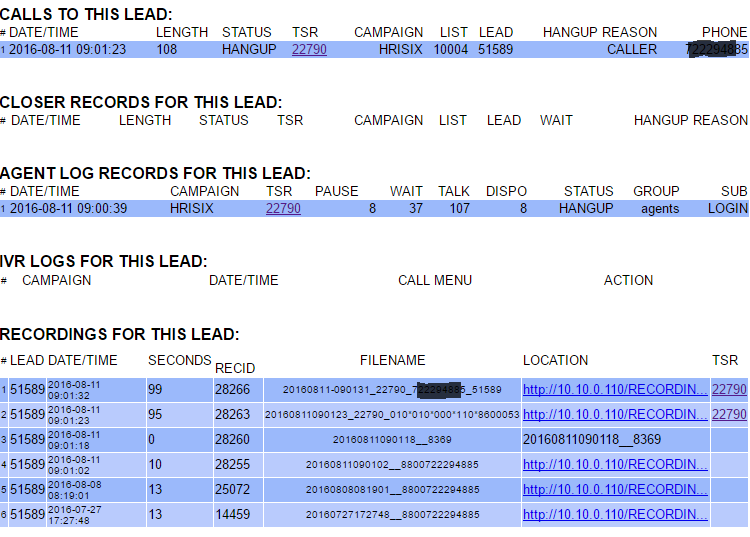Screen dimensions: 750x537
Task: Select talk time 107 in Agent Log
Action: (x=459, y=208)
